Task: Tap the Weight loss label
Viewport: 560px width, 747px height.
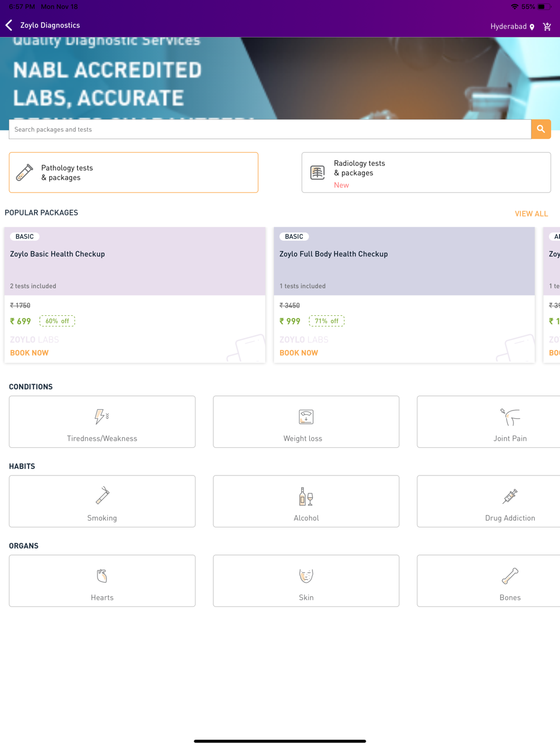Action: coord(303,438)
